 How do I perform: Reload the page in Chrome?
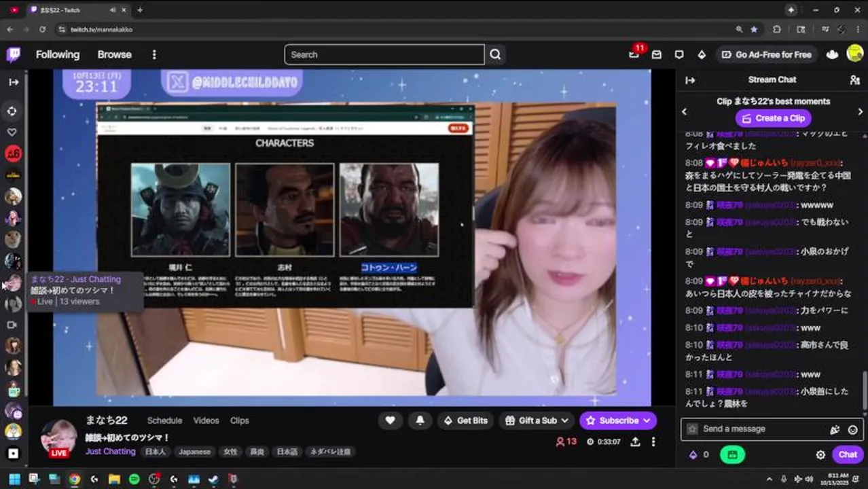pyautogui.click(x=43, y=29)
